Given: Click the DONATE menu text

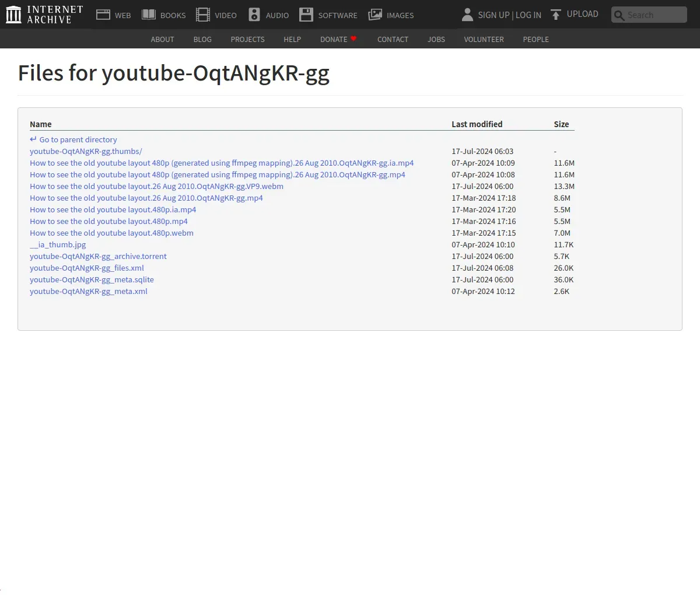Looking at the screenshot, I should (x=334, y=39).
